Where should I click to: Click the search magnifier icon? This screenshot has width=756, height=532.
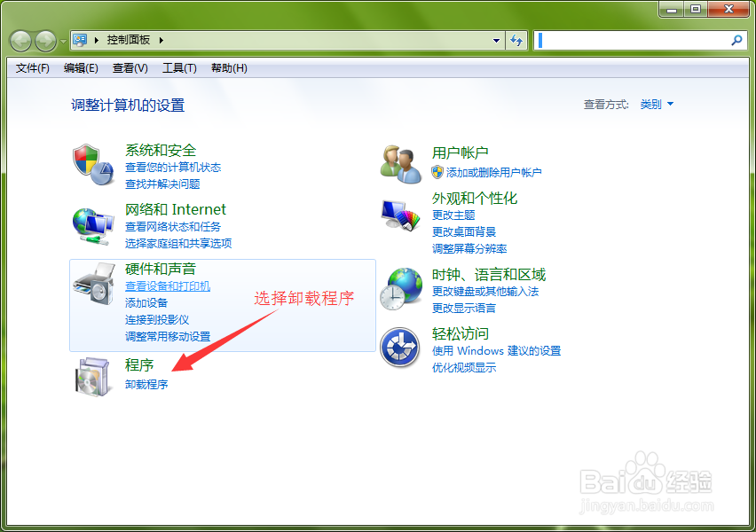click(x=736, y=41)
